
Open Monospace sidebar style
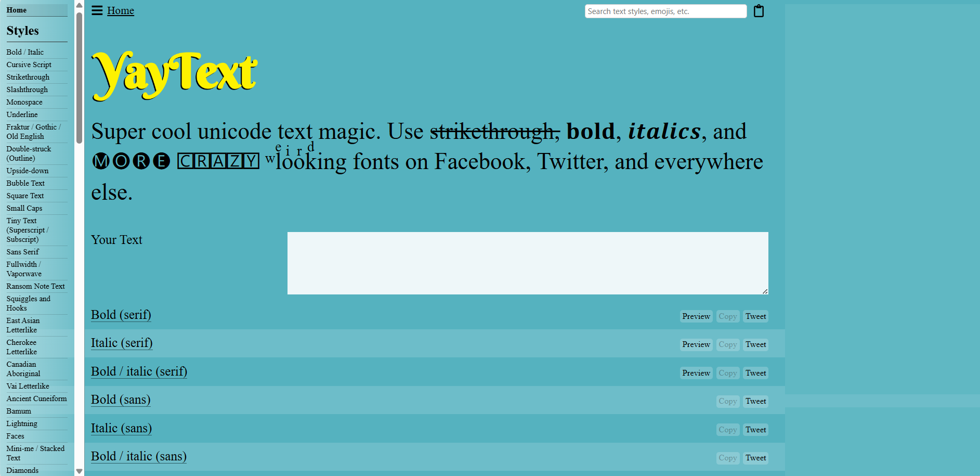24,102
